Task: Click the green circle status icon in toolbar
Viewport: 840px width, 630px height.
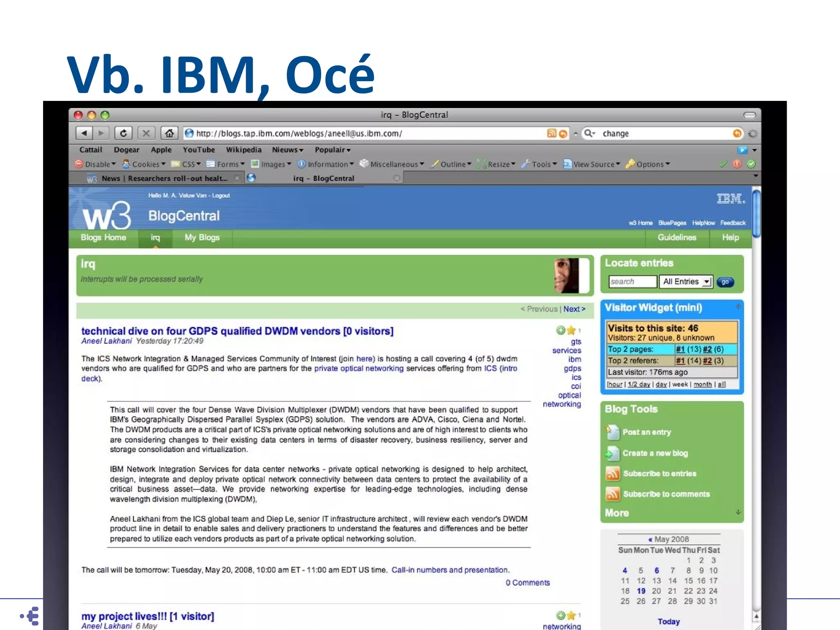Action: coord(751,164)
